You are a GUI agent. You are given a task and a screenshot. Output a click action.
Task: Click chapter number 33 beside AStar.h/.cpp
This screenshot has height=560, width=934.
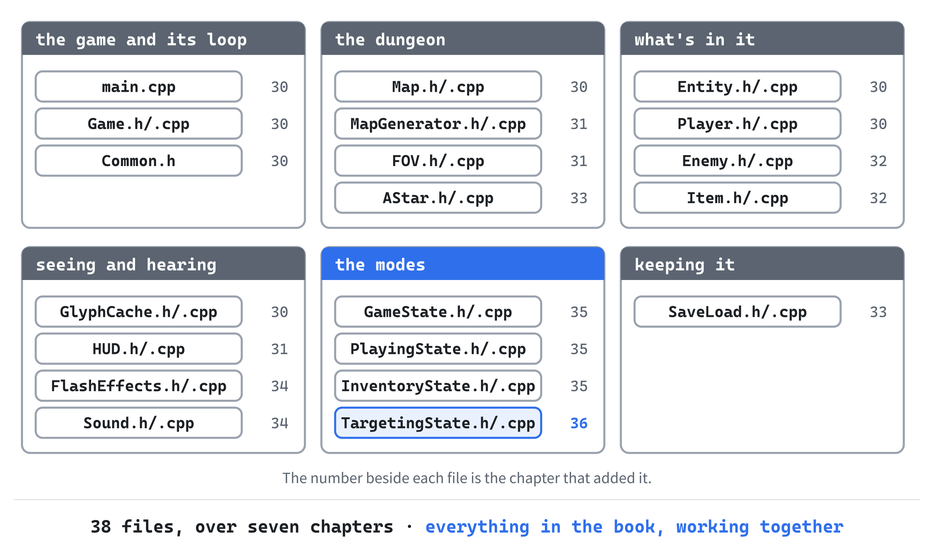579,198
